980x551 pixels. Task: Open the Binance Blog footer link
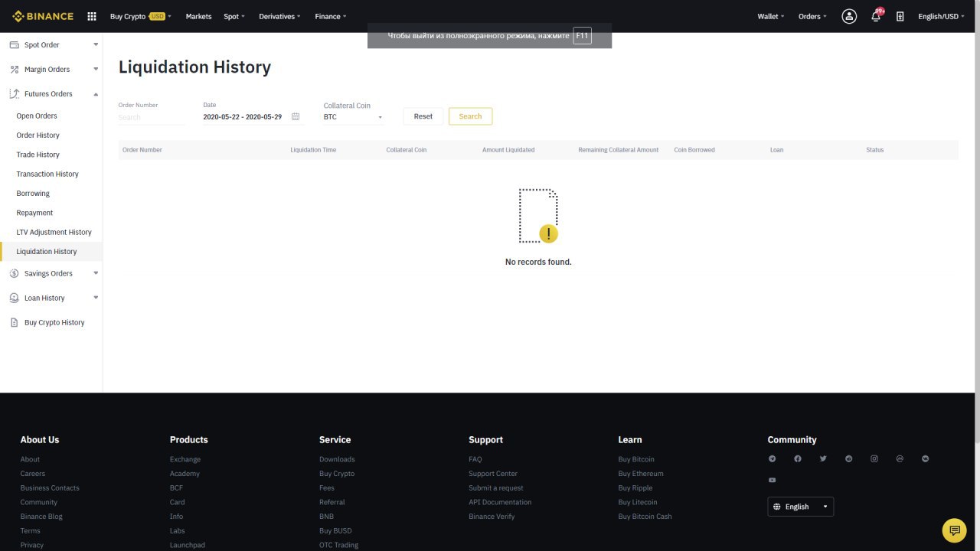(x=41, y=517)
